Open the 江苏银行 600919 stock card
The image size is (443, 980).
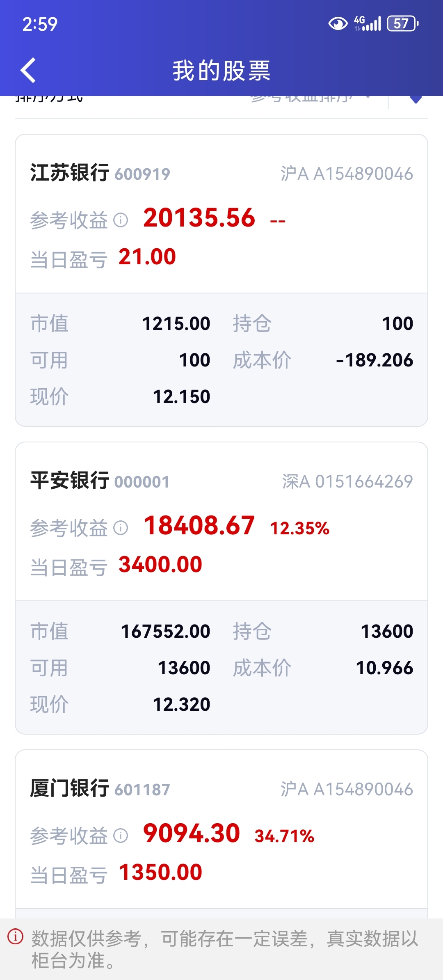point(221,280)
